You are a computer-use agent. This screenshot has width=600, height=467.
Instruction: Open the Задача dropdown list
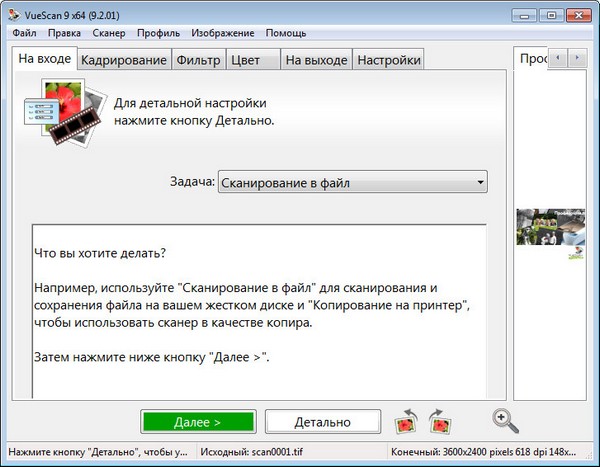point(352,183)
